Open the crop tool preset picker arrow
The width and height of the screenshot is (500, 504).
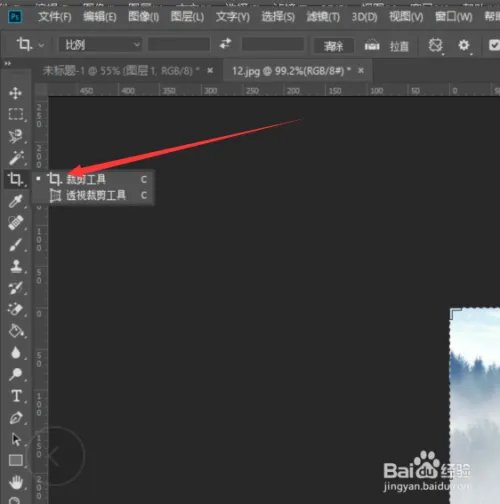coord(41,45)
